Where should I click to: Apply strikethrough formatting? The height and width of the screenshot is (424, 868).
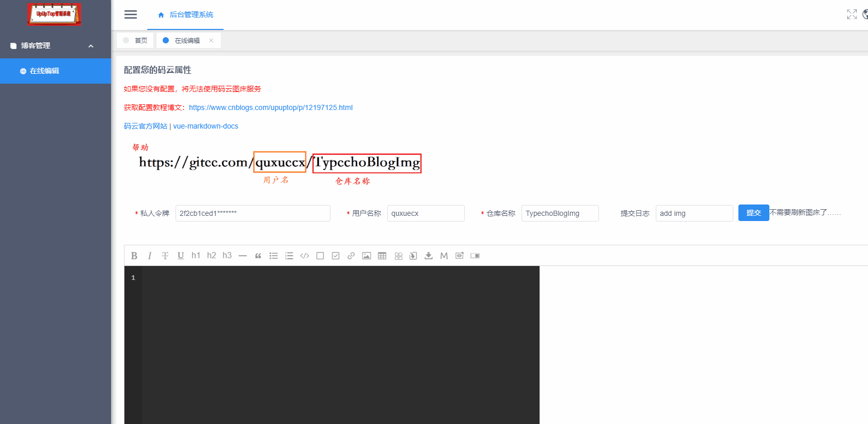click(165, 256)
